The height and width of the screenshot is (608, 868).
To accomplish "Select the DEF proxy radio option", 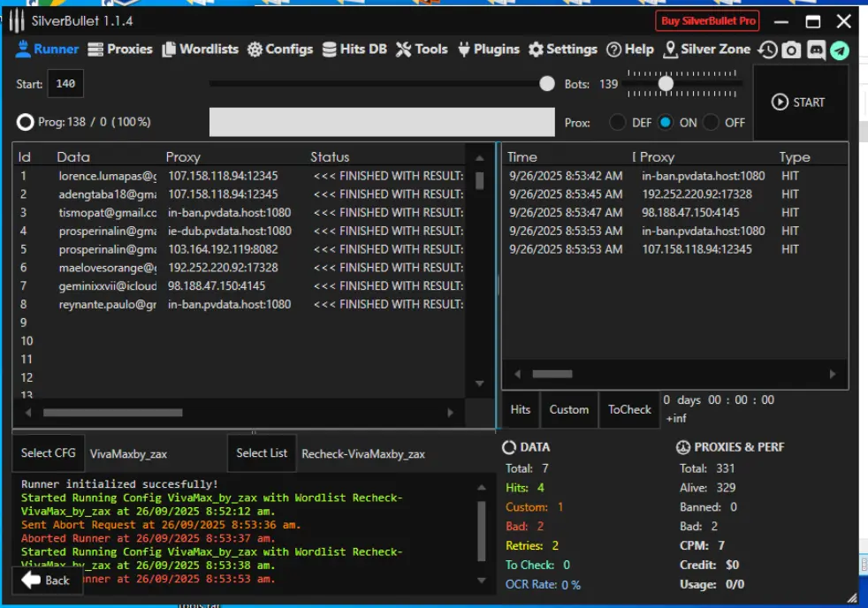I will tap(617, 122).
